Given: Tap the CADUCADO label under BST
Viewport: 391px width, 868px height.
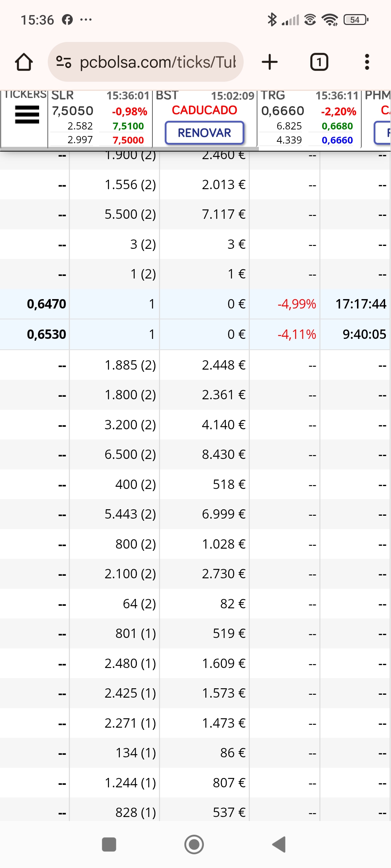Looking at the screenshot, I should [205, 110].
